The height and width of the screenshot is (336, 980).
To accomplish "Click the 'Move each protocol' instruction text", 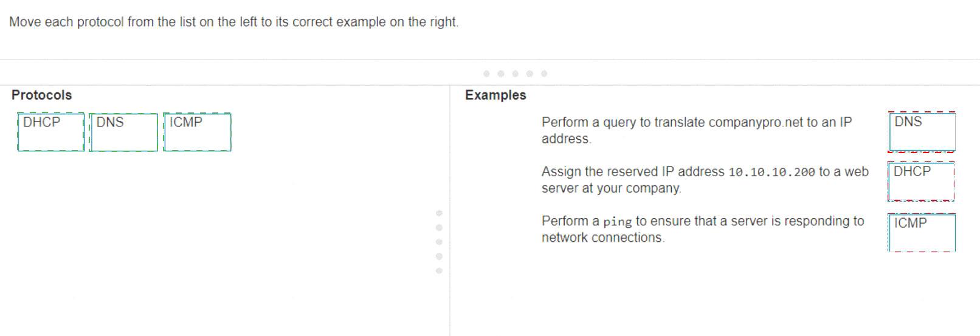I will 234,22.
